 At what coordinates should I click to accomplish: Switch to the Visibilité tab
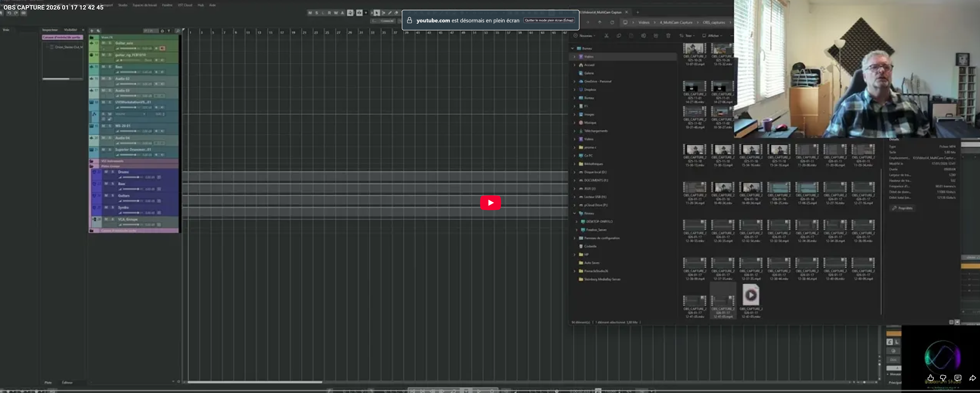click(x=70, y=30)
